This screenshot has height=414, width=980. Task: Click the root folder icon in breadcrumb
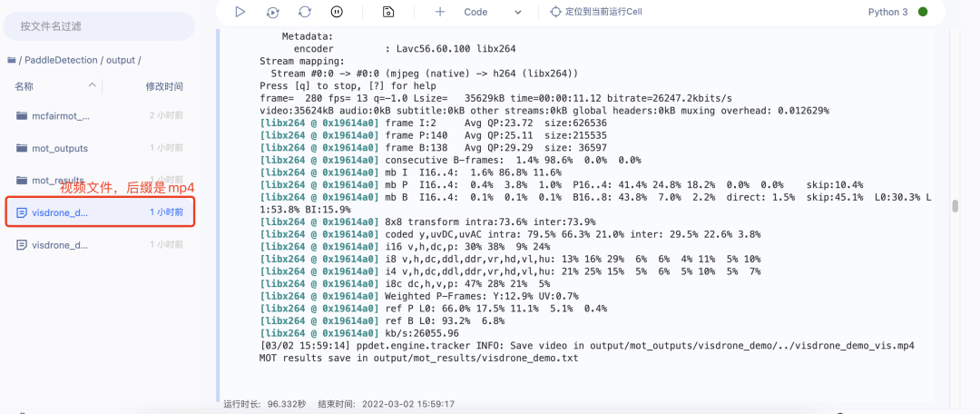point(11,60)
